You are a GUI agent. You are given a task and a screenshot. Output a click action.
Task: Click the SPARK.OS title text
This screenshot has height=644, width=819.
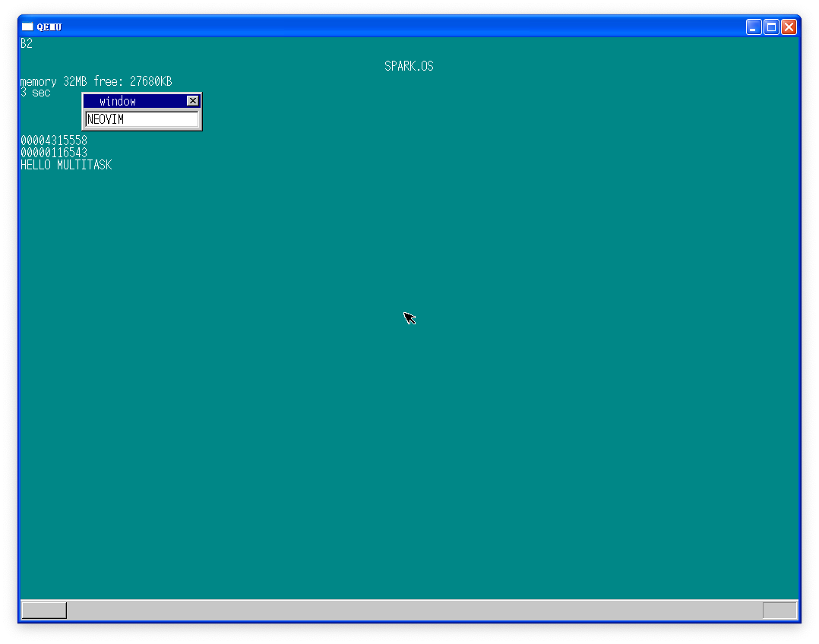pyautogui.click(x=409, y=66)
